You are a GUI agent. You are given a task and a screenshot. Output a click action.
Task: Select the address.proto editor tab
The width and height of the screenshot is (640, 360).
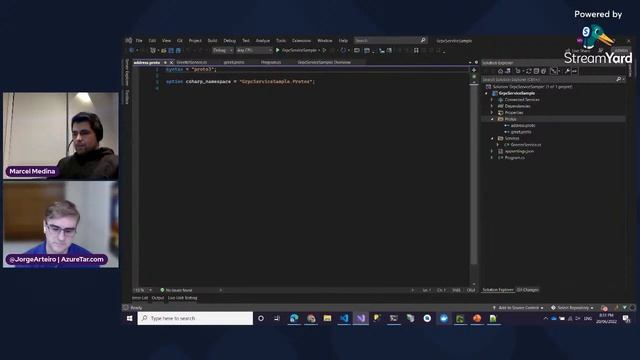coord(147,62)
